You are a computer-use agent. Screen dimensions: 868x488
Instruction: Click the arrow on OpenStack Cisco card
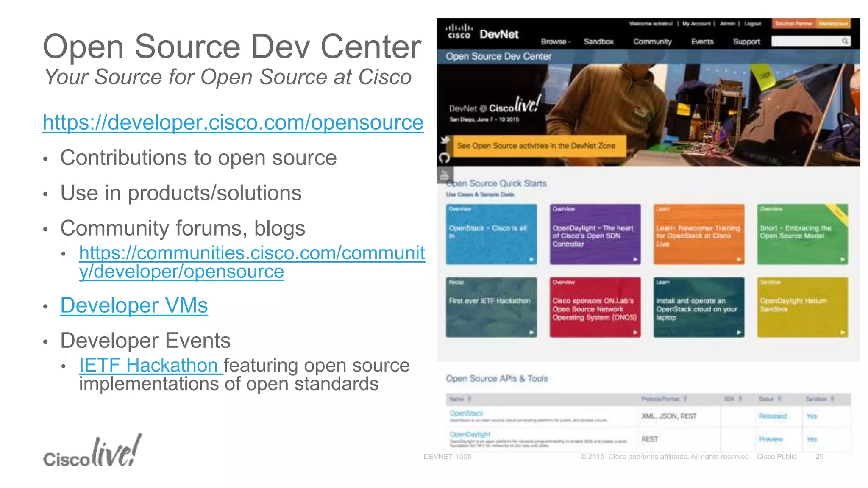(531, 259)
